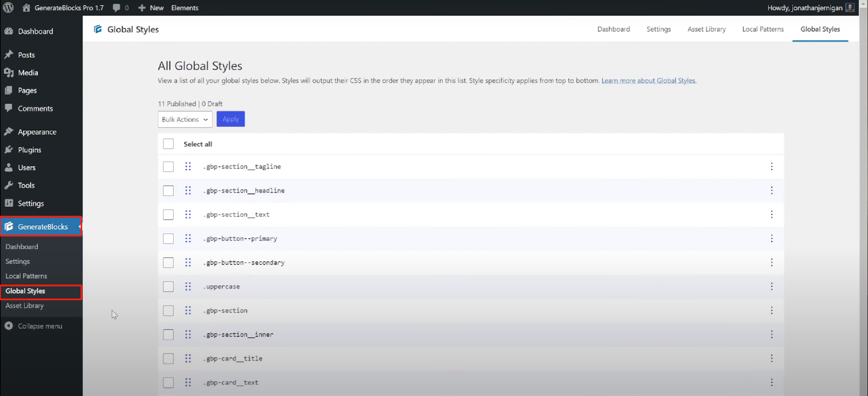
Task: Click the .gbp-section style name
Action: [x=225, y=311]
